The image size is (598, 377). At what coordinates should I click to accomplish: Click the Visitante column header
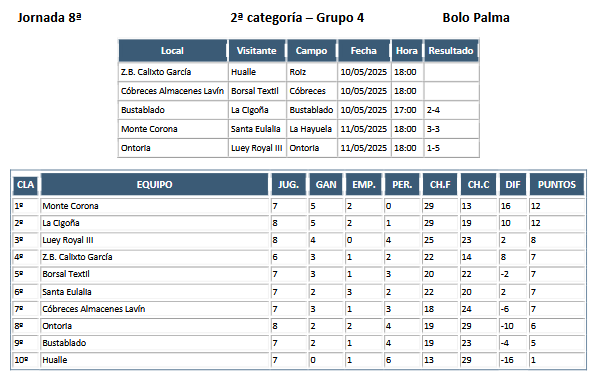(257, 51)
